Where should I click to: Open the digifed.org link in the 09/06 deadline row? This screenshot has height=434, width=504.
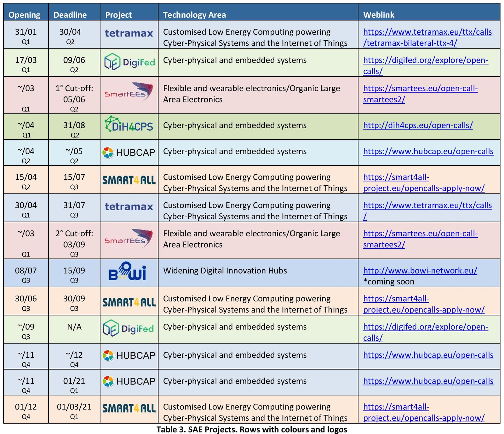coord(426,66)
